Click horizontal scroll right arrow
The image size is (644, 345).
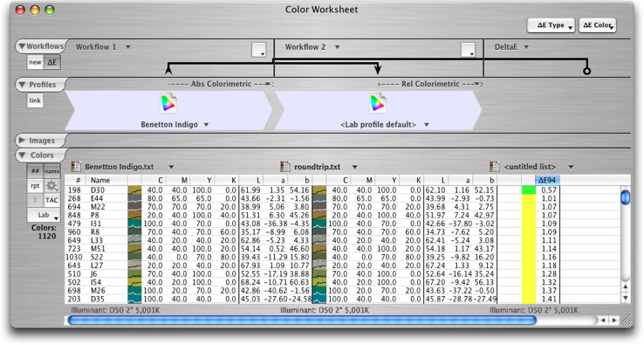pos(613,320)
